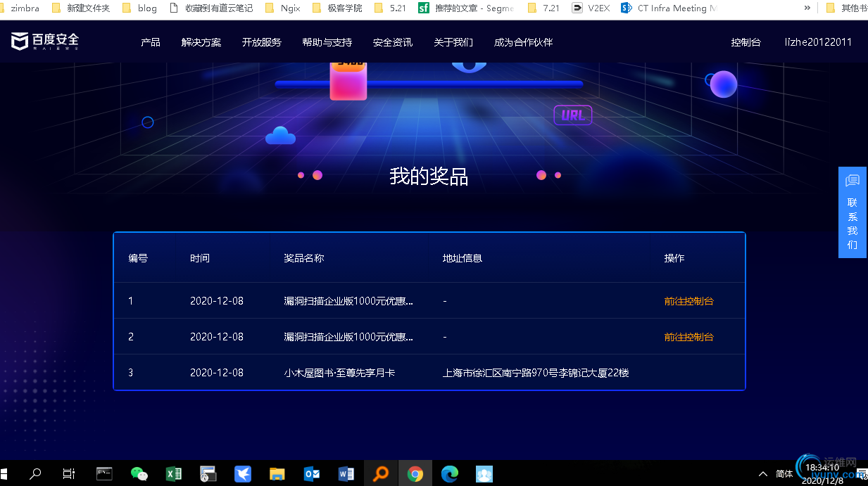Viewport: 868px width, 486px height.
Task: Open the 开放服务 navigation menu
Action: tap(262, 42)
